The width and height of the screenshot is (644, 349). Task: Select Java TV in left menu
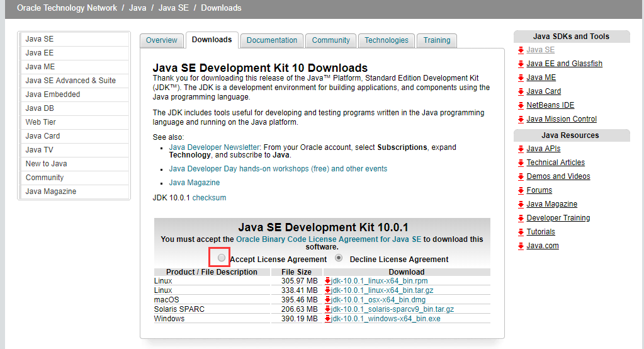(x=74, y=150)
